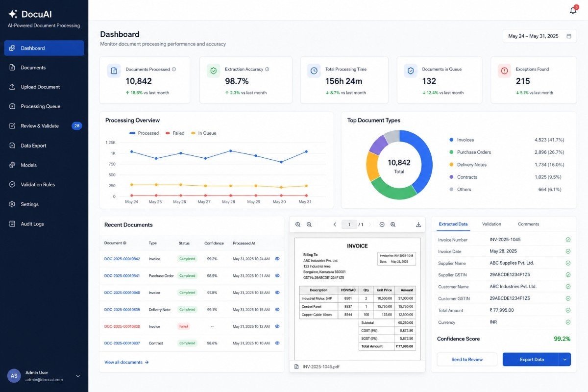Click the Send to Review button
588x392 pixels.
[x=467, y=359]
